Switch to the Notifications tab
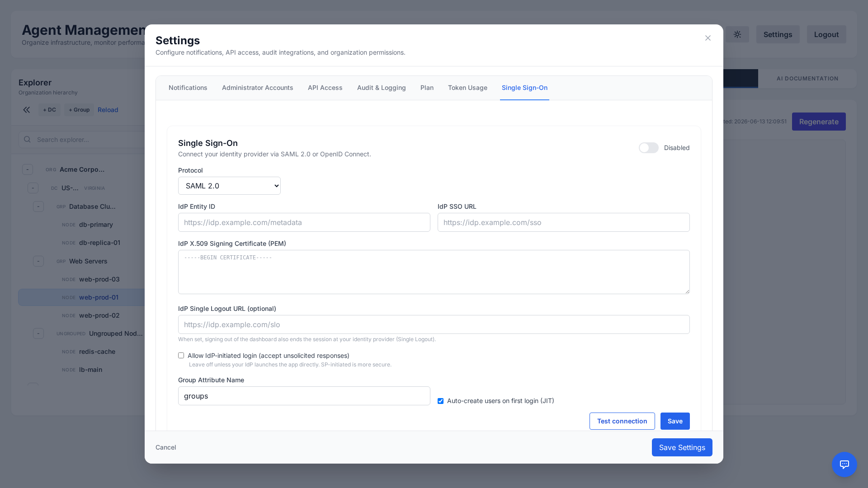The width and height of the screenshot is (868, 488). coord(188,88)
